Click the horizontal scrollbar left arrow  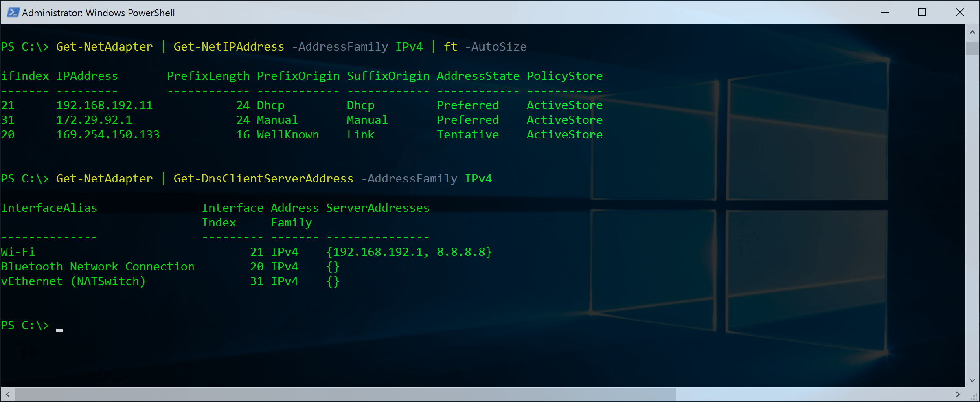click(7, 394)
